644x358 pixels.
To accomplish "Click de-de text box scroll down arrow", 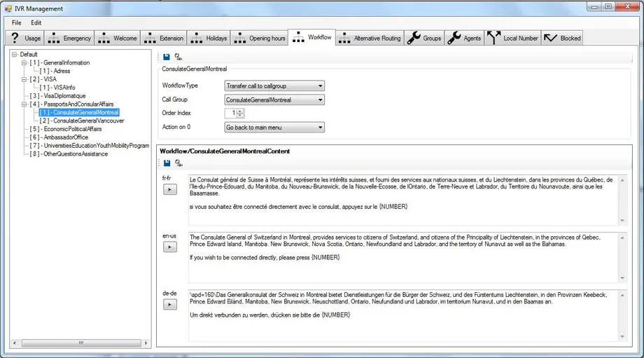I will click(x=622, y=336).
